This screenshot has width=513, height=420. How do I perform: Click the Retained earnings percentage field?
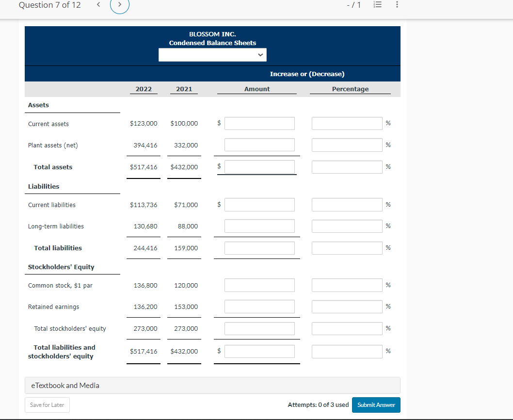click(x=347, y=306)
